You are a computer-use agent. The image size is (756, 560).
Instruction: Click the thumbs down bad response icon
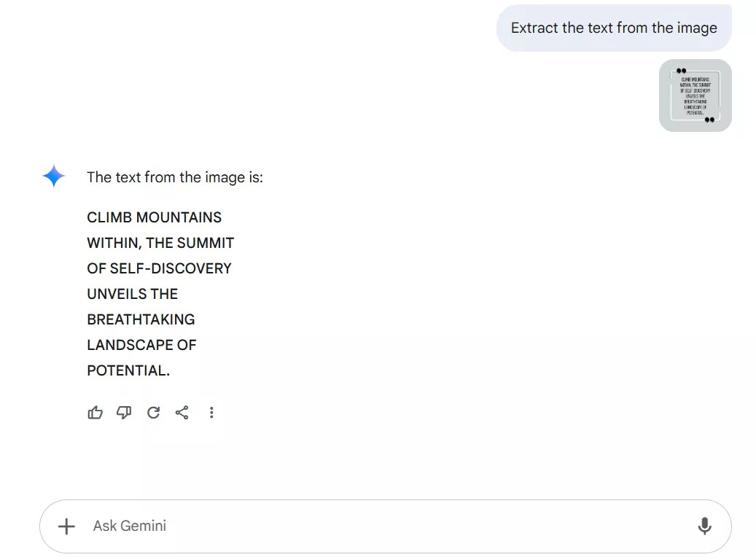124,413
